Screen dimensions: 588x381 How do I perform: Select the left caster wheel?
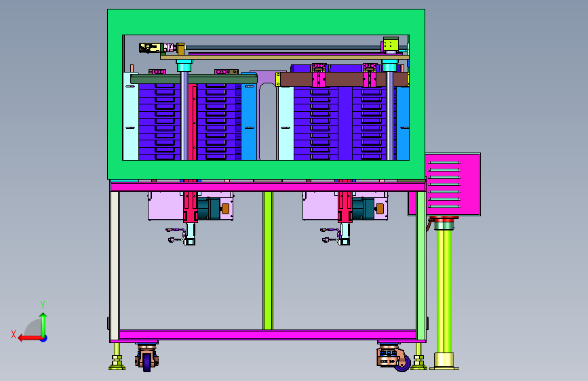point(146,362)
